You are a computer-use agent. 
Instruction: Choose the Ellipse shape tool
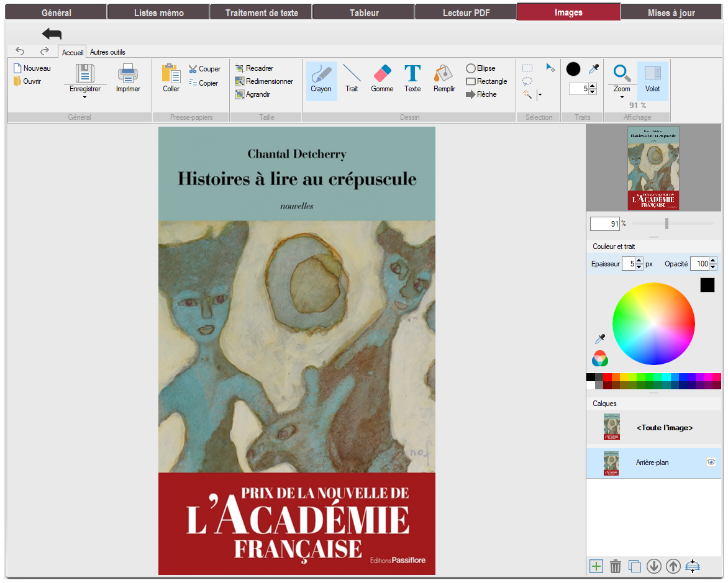tap(481, 68)
